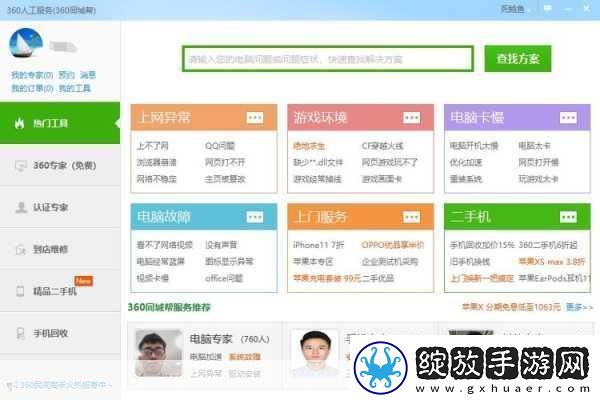Screen dimensions: 600x400
Task: Open more options on 游戏环境 card
Action: point(412,118)
